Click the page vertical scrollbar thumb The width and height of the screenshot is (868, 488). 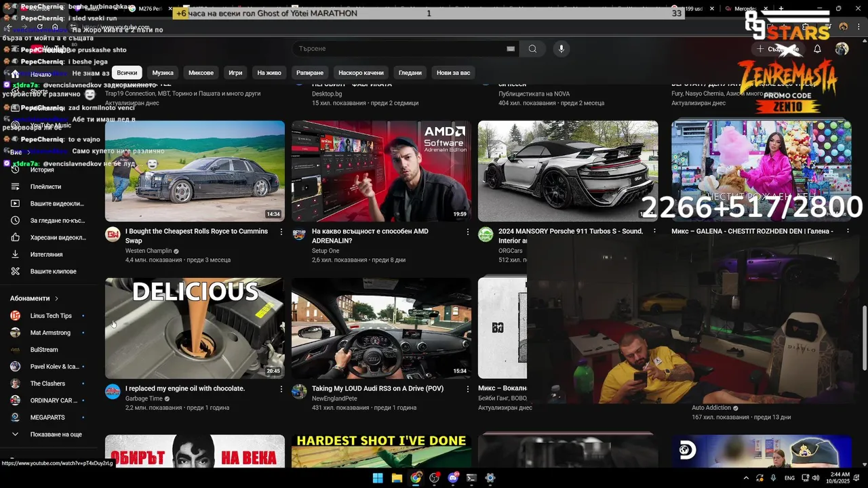(x=864, y=339)
